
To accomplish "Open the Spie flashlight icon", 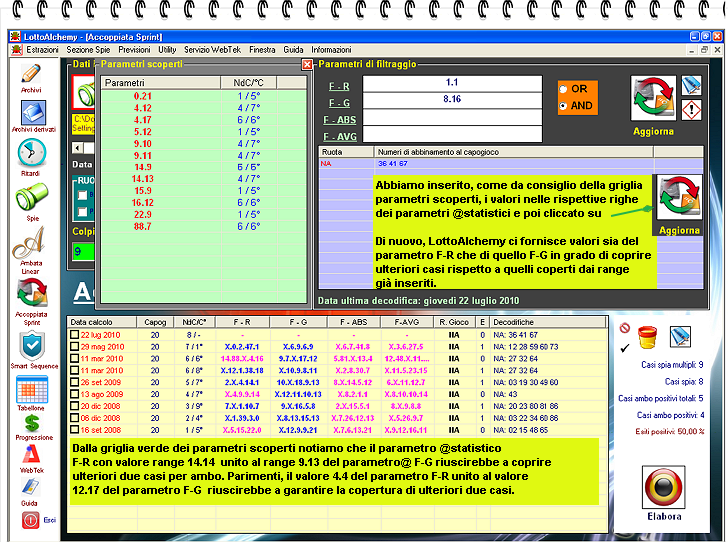I will point(32,196).
